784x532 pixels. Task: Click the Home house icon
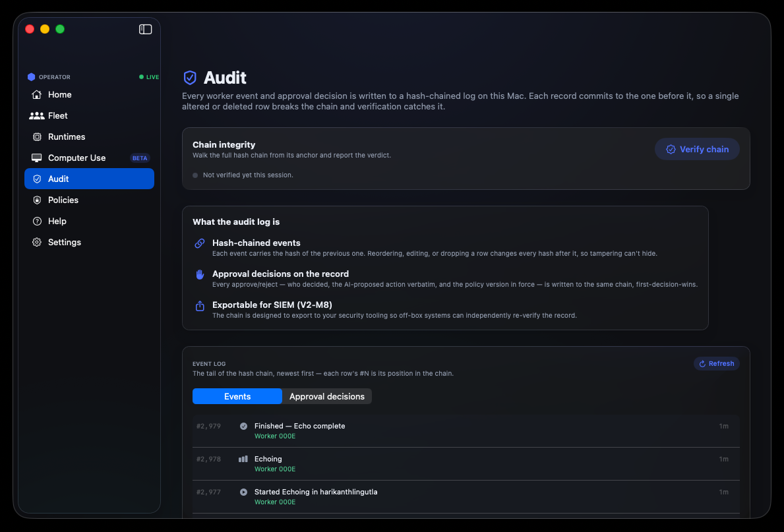[x=36, y=94]
